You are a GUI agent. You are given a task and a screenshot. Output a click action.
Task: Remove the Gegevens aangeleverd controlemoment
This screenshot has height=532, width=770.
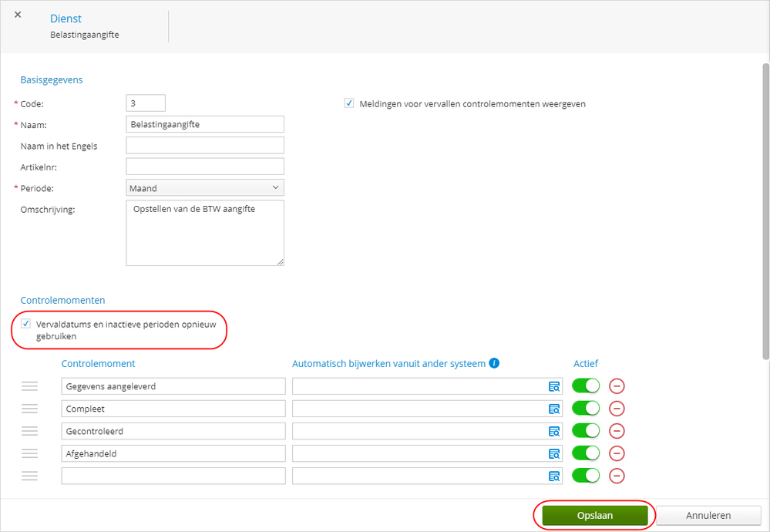pos(617,386)
